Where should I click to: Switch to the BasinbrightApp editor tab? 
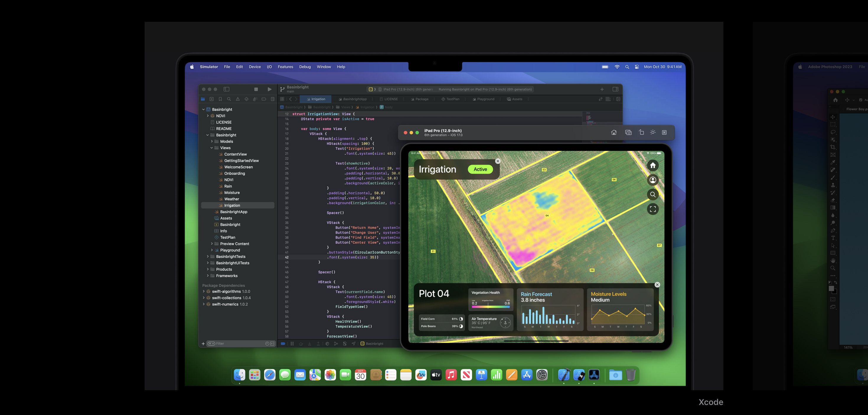coord(353,99)
